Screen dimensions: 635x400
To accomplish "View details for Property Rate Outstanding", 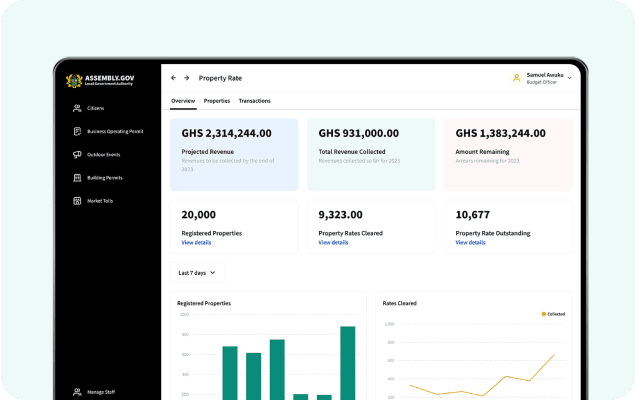I will 470,243.
